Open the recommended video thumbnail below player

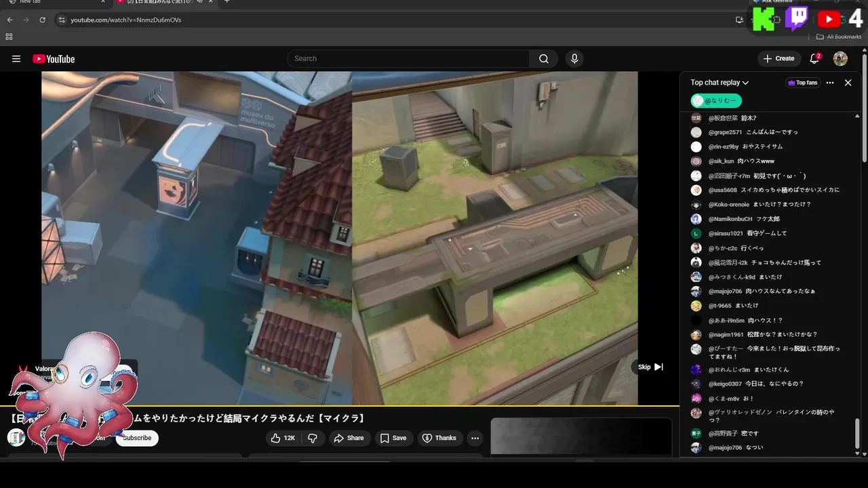tap(581, 436)
